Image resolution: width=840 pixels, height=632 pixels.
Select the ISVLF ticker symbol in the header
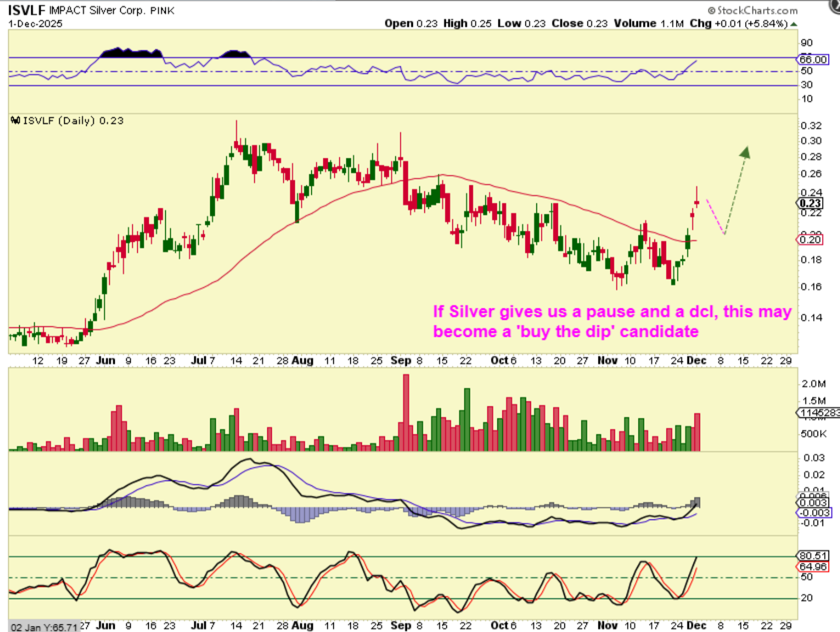tap(26, 10)
